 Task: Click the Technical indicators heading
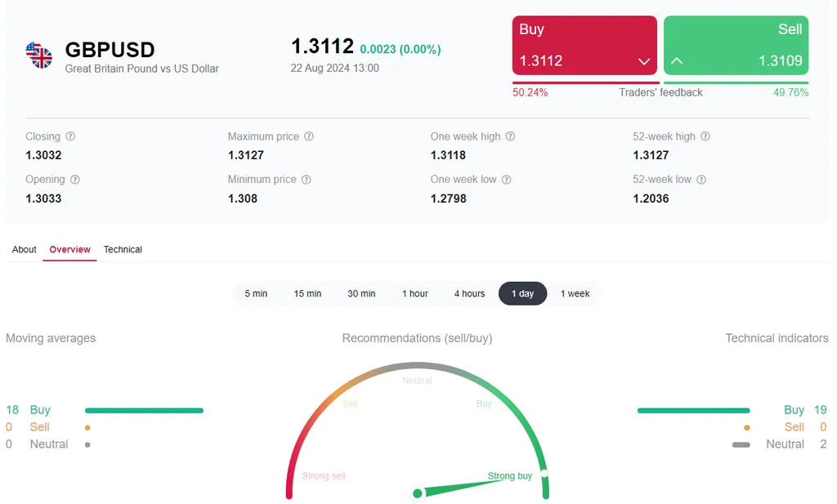777,338
